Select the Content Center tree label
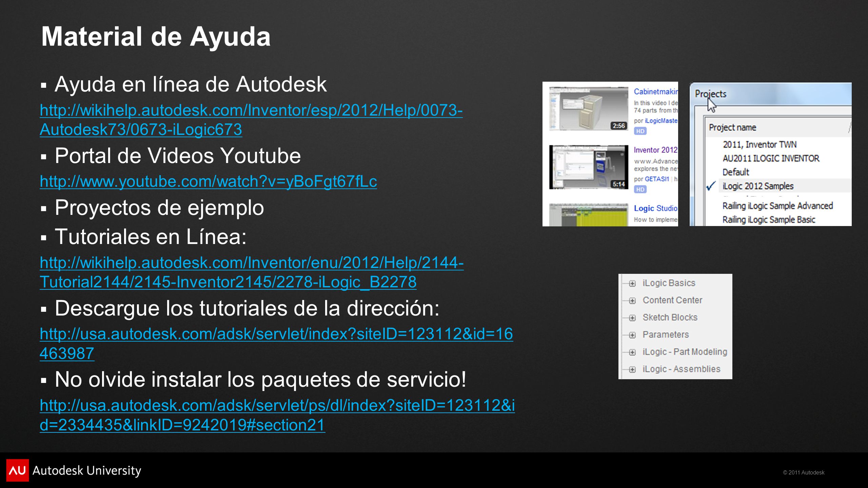Screen dimensions: 868x488 [x=672, y=300]
